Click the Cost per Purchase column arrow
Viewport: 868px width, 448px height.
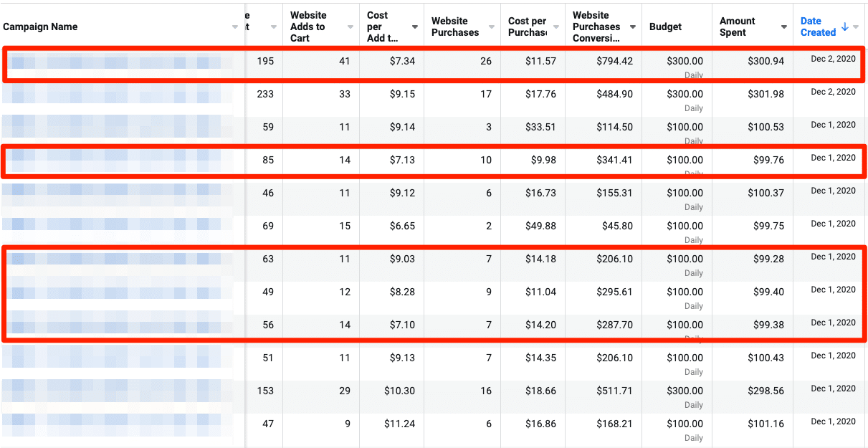pos(556,27)
